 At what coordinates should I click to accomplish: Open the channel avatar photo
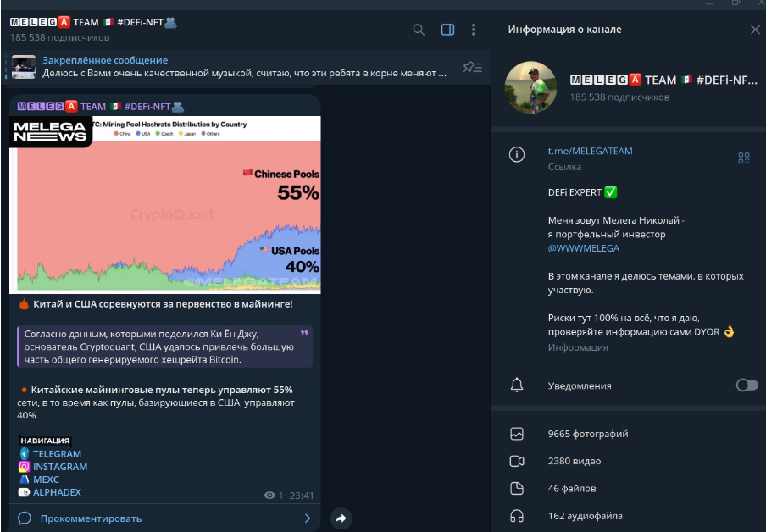pos(530,87)
